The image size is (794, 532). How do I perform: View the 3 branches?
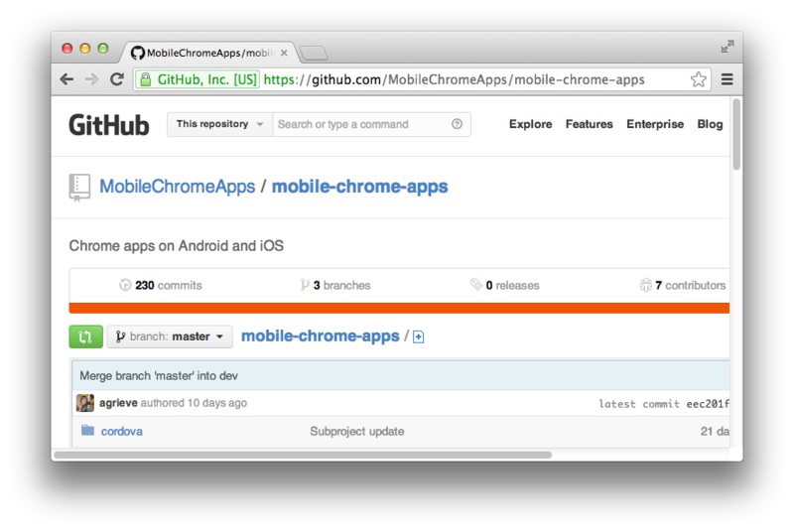click(x=334, y=286)
